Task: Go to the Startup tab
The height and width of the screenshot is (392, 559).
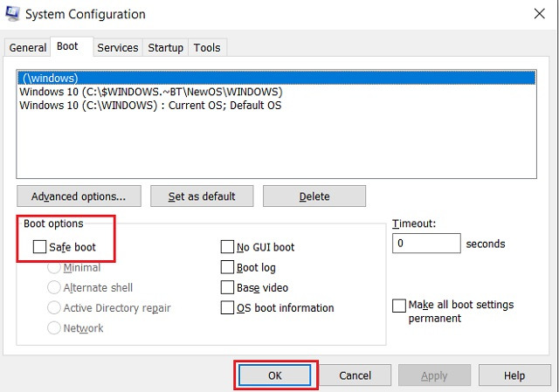Action: (165, 47)
